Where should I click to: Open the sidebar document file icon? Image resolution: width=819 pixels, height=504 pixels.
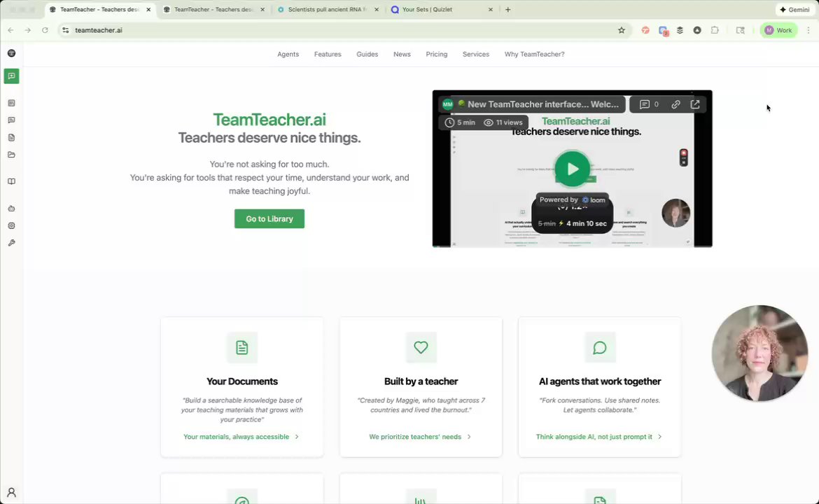point(11,137)
